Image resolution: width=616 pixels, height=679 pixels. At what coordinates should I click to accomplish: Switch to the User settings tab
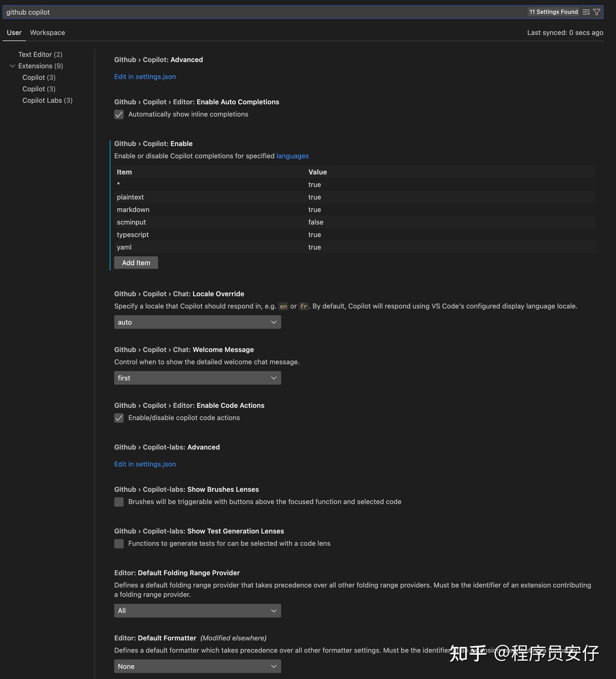point(14,32)
